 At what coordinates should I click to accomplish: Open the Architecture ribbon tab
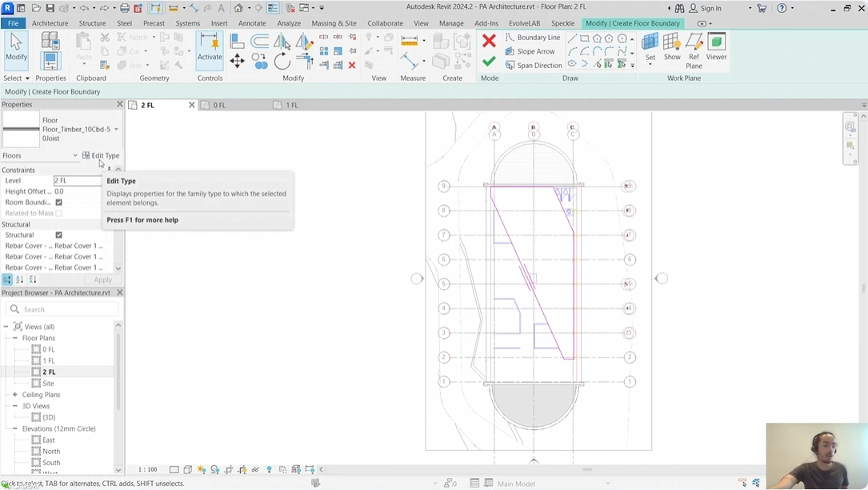coord(50,23)
